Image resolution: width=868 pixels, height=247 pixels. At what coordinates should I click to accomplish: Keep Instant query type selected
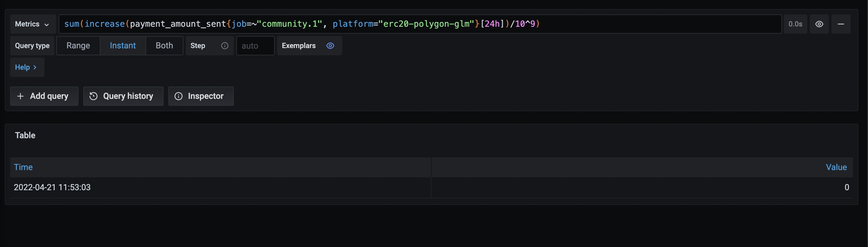click(122, 45)
